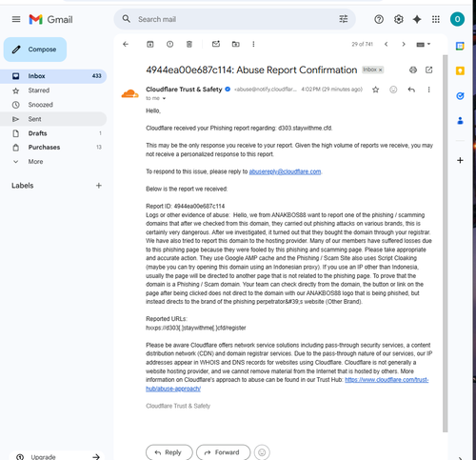The image size is (476, 460).
Task: Open Settings gear icon
Action: tap(398, 19)
